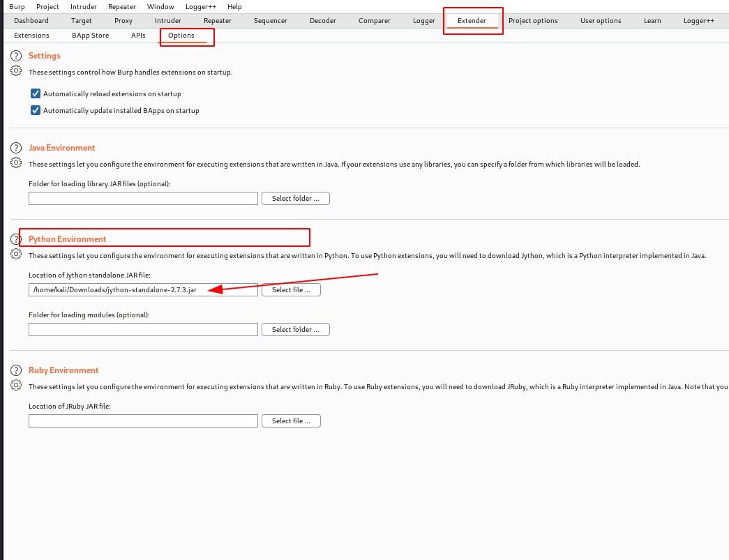
Task: Click Select folder for Python modules
Action: (x=295, y=329)
